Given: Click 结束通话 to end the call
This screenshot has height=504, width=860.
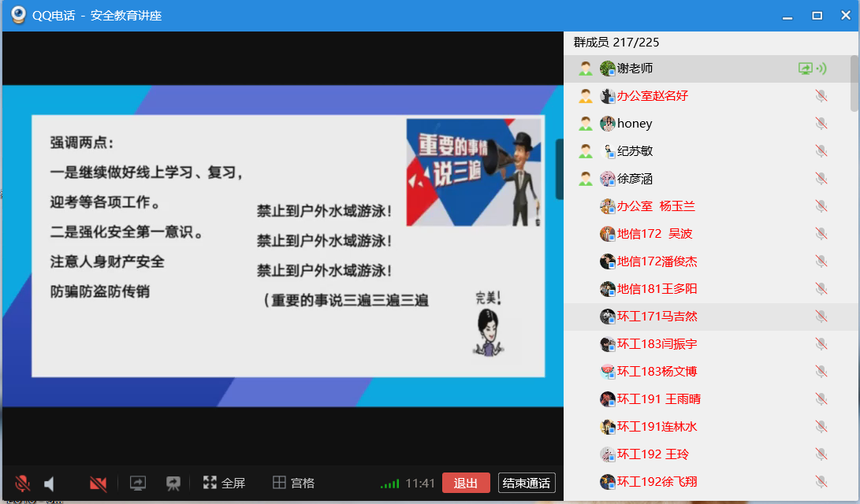Looking at the screenshot, I should [x=527, y=483].
